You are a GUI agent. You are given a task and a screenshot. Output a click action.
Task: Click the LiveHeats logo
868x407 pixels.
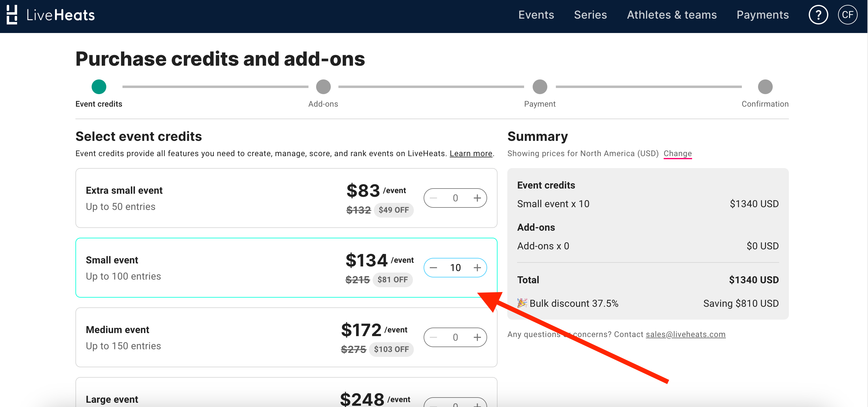point(50,15)
